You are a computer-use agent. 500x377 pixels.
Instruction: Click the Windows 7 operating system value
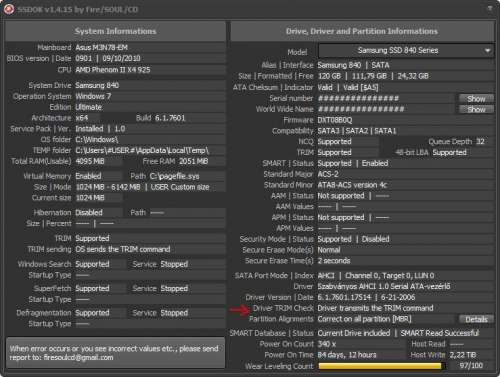[93, 96]
